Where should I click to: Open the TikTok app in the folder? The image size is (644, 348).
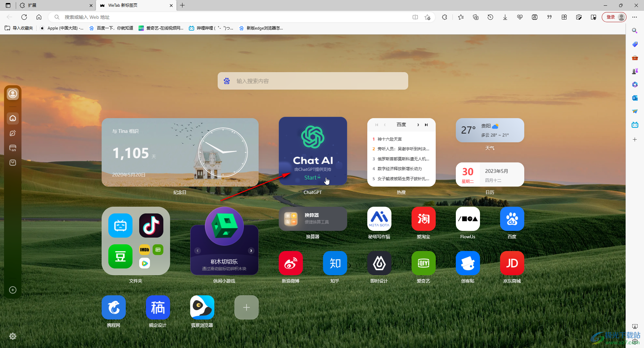[151, 226]
